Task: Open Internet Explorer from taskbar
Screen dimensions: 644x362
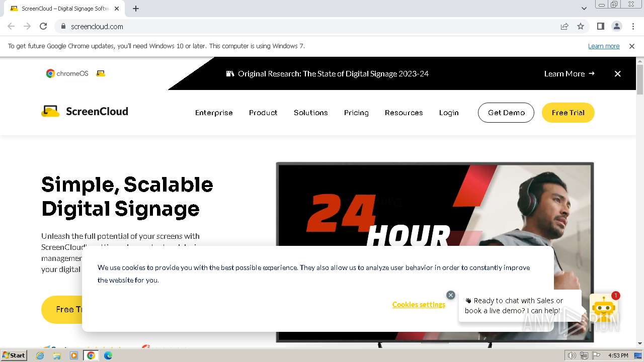Action: point(40,355)
